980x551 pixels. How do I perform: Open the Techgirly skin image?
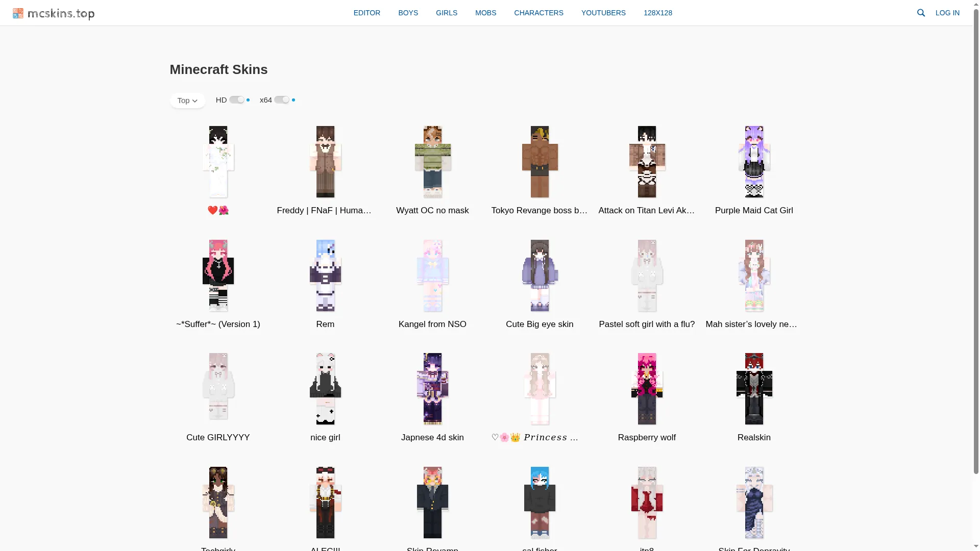tap(218, 503)
